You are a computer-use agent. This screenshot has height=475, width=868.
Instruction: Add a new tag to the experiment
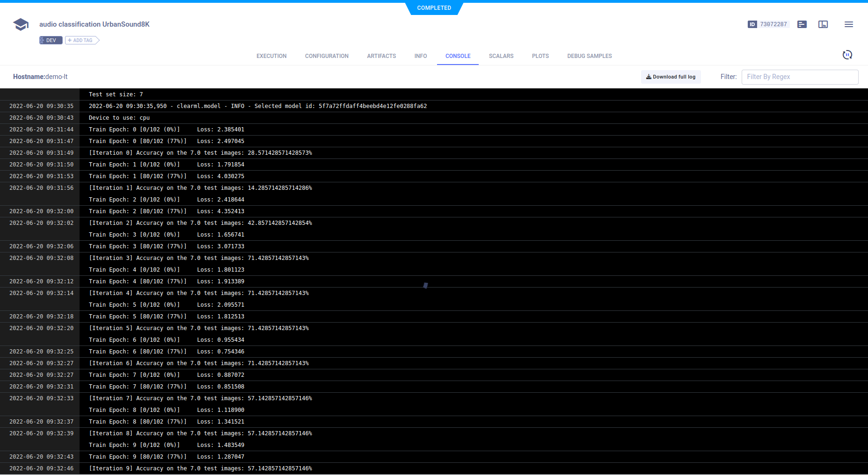(82, 40)
